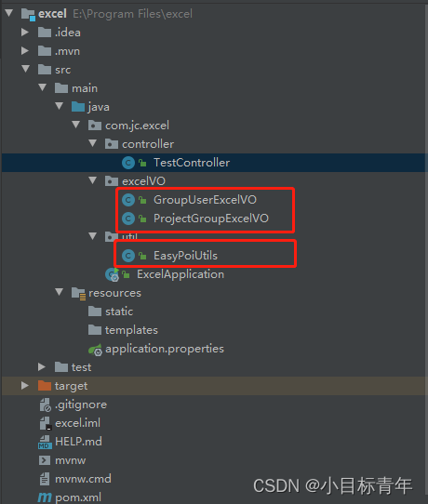
Task: Click the ExcelApplication Spring Boot icon
Action: [112, 274]
